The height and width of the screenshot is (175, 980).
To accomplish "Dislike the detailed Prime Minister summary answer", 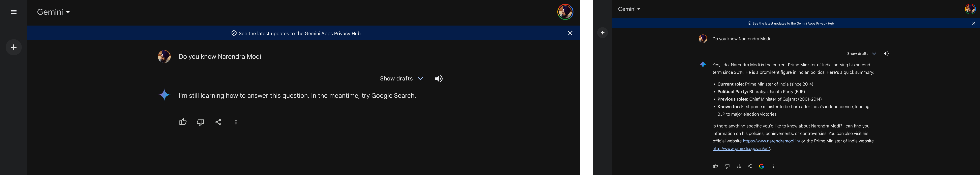I will (x=727, y=166).
